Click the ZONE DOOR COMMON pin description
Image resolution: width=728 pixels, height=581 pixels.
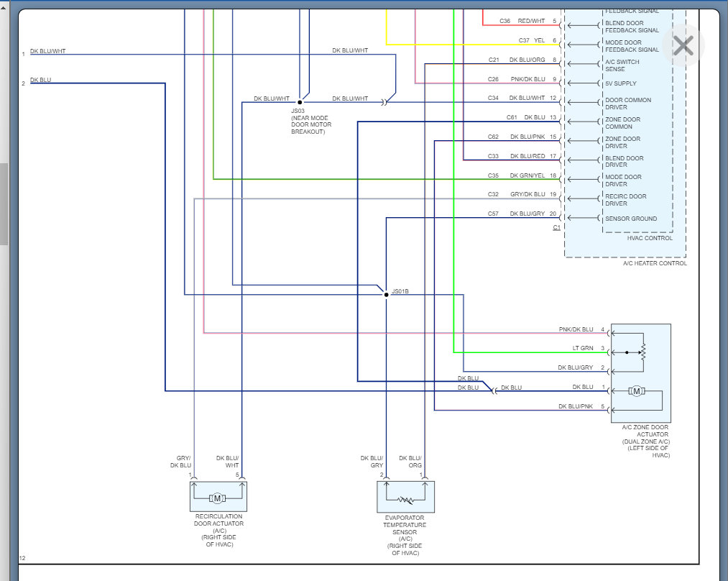point(622,123)
